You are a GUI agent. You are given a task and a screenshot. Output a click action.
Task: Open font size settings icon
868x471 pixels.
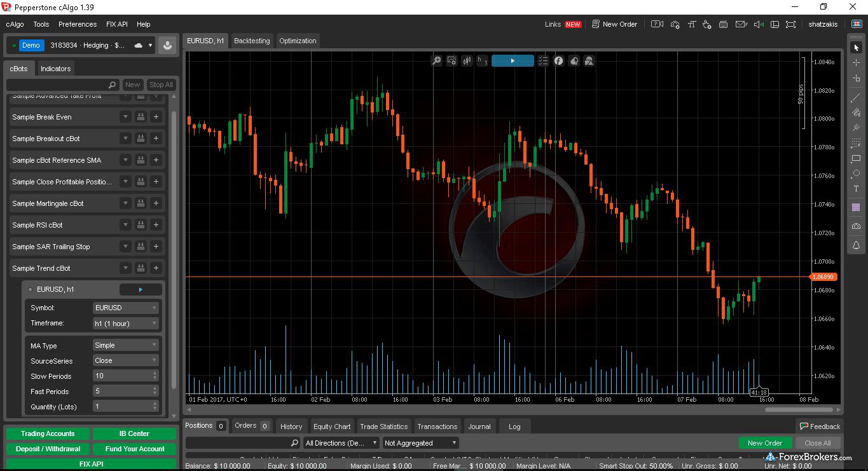pyautogui.click(x=691, y=24)
